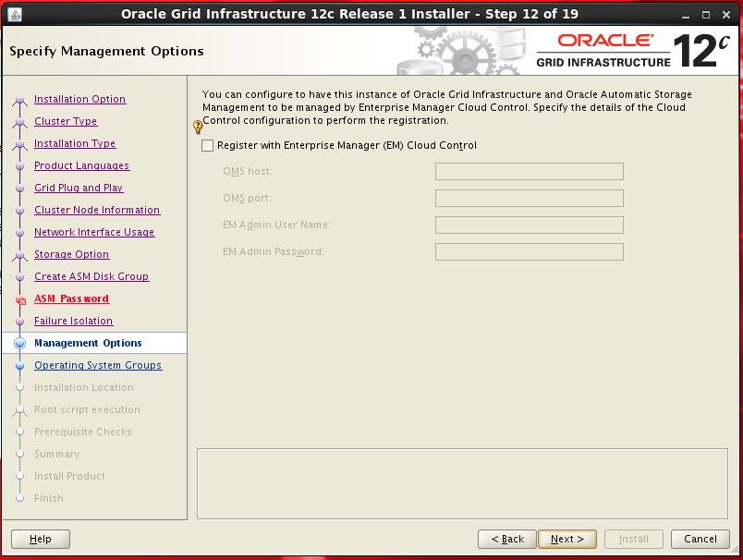Viewport: 743px width, 560px height.
Task: Open the Cluster Node Information step
Action: [x=97, y=210]
